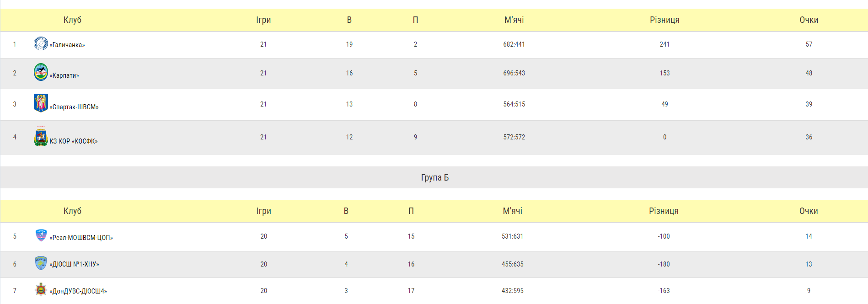Select «ДЮСШ №1-ХНУ» club name
This screenshot has height=304, width=868.
tap(75, 264)
